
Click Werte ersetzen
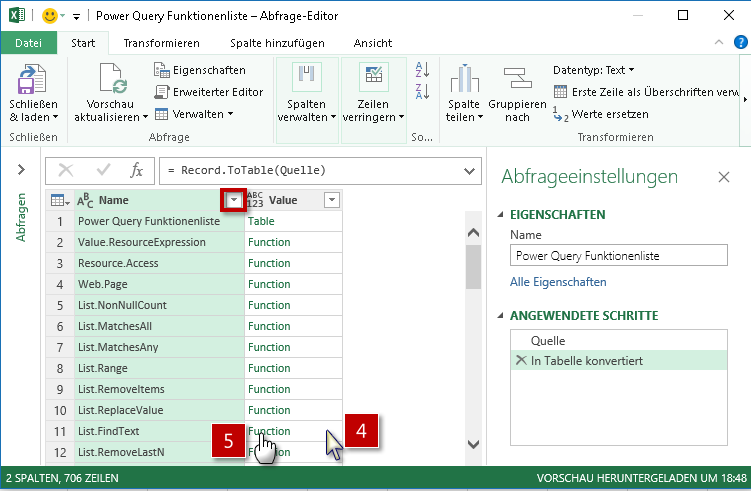[x=601, y=114]
